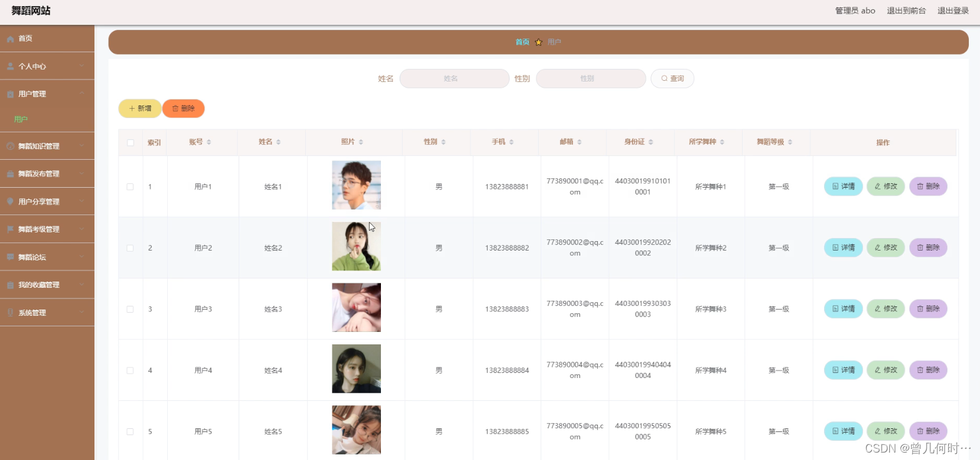Open the 舞蹈论坛 sidebar menu
Screen dimensions: 980x460
(47, 257)
